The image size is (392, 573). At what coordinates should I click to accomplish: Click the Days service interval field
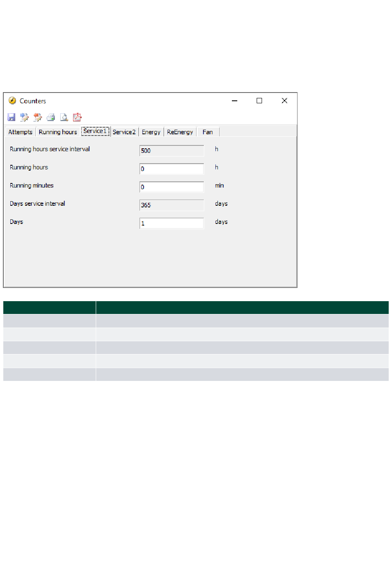point(171,205)
